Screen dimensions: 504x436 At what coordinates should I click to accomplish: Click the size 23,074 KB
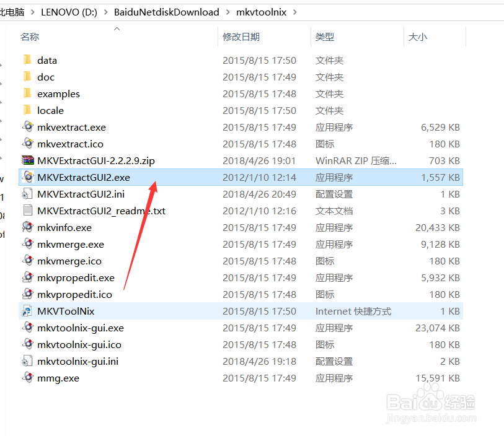click(438, 328)
